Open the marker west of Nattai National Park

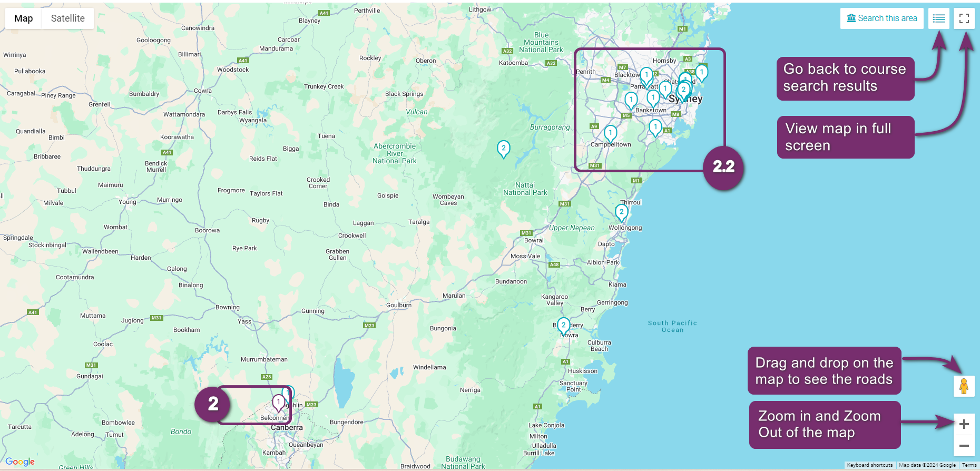(503, 149)
